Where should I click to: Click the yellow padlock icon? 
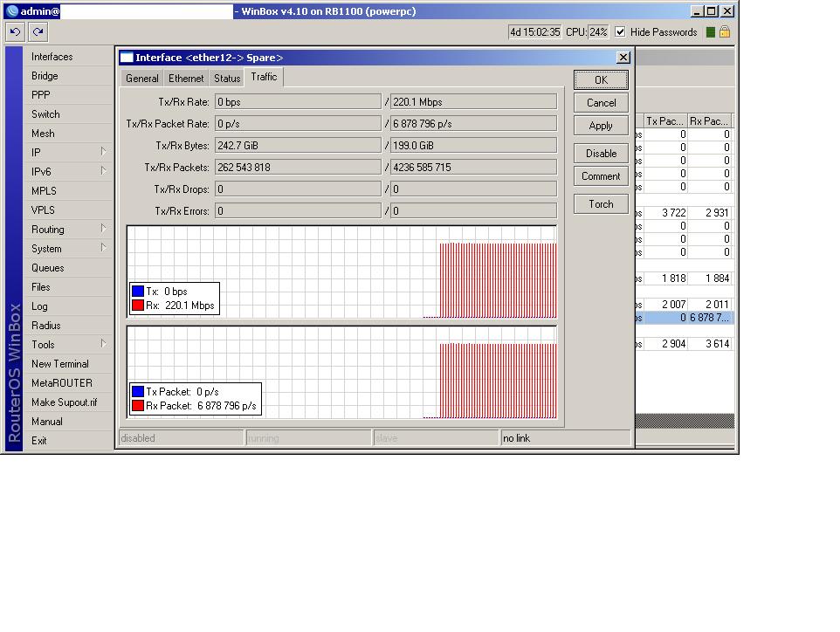[x=725, y=31]
